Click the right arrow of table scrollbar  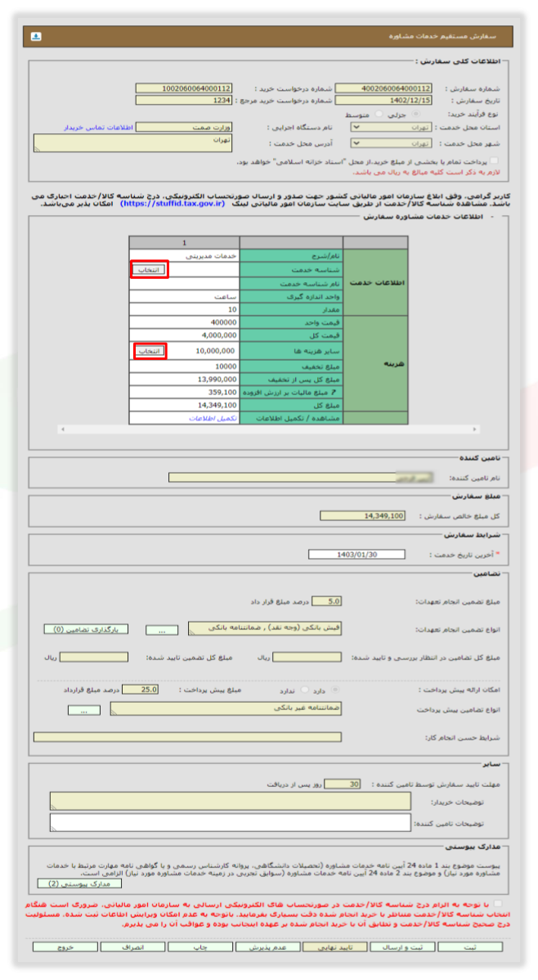tap(476, 429)
